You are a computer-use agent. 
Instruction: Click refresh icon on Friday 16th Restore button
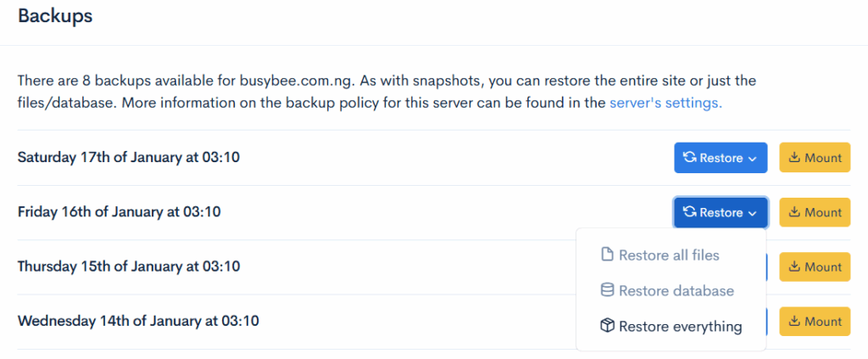click(x=690, y=212)
